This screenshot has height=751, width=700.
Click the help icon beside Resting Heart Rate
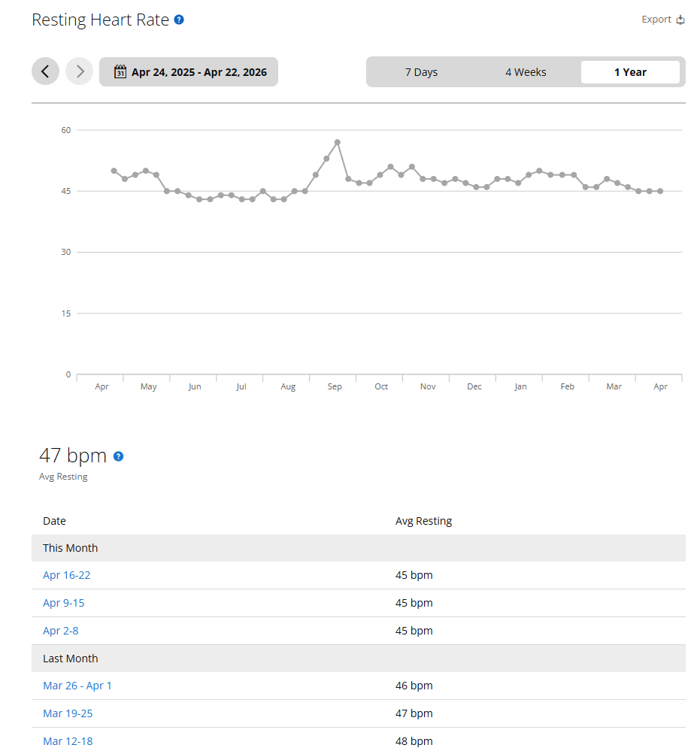click(179, 20)
